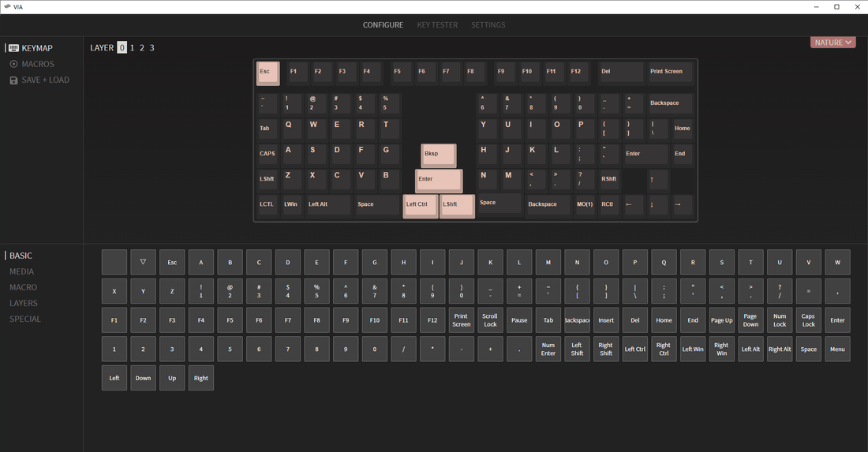
Task: Switch to layer 3
Action: click(152, 48)
